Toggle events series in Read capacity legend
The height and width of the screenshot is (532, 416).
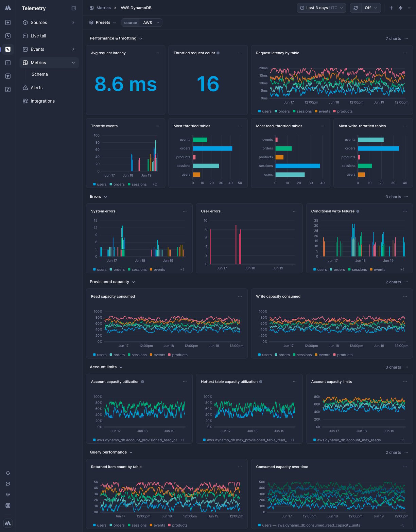click(x=157, y=355)
